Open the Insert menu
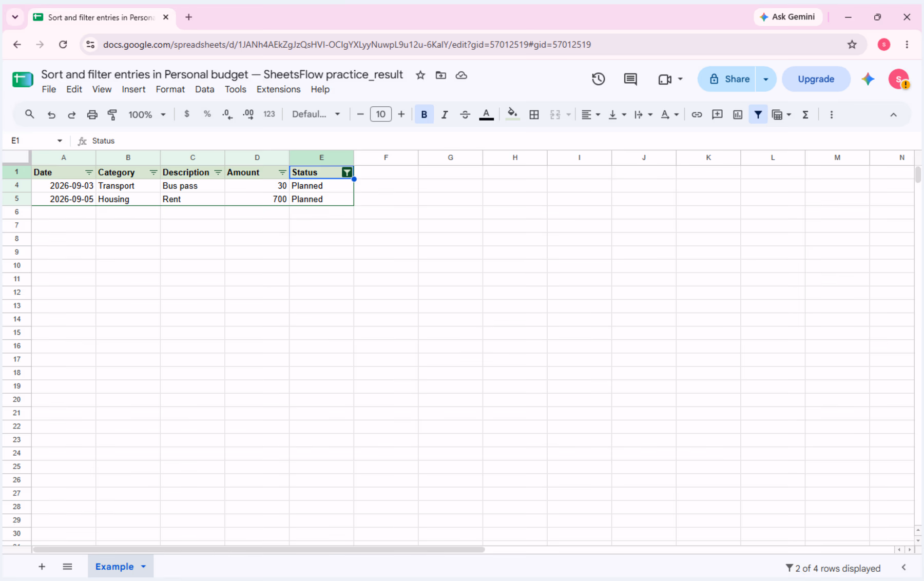 (133, 89)
